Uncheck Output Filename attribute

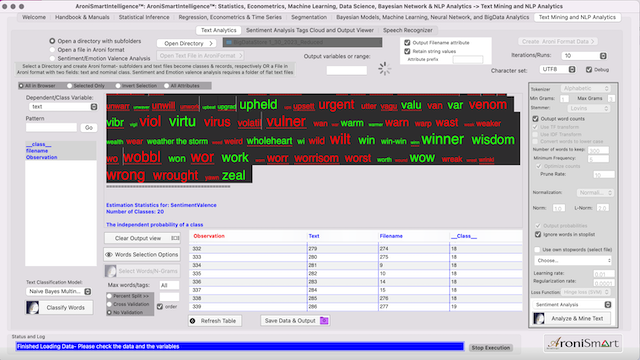coord(407,42)
